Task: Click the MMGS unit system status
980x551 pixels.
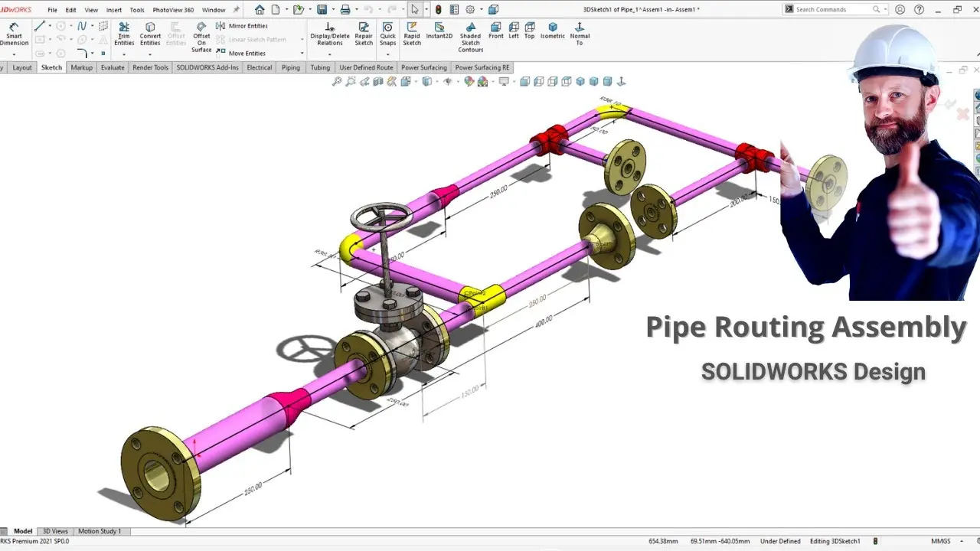Action: [941, 541]
